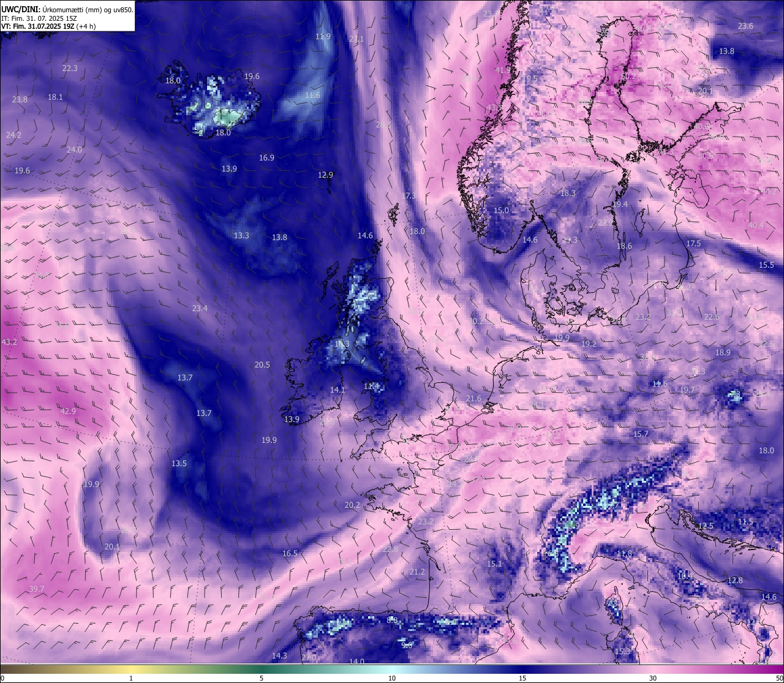Click the 23.6 value label
784x683 pixels.
[x=745, y=26]
